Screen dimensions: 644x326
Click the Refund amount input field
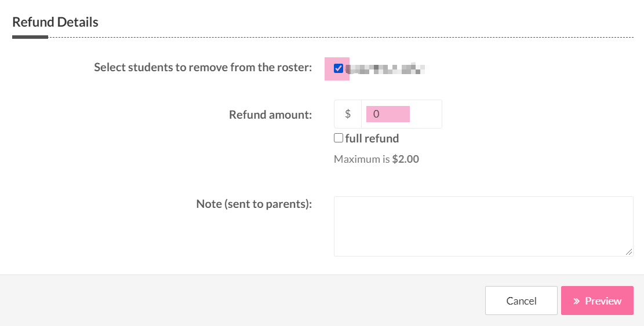tap(401, 114)
